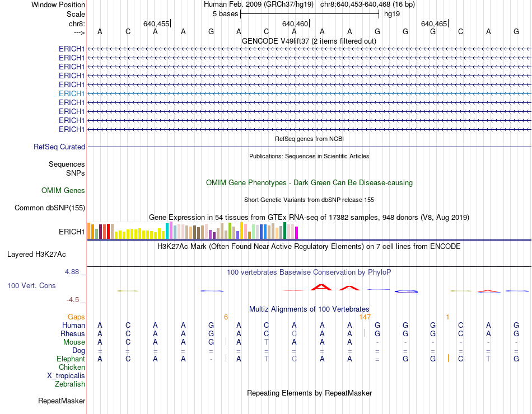
Task: Click the orange "Gaps" row label
Action: tap(76, 317)
